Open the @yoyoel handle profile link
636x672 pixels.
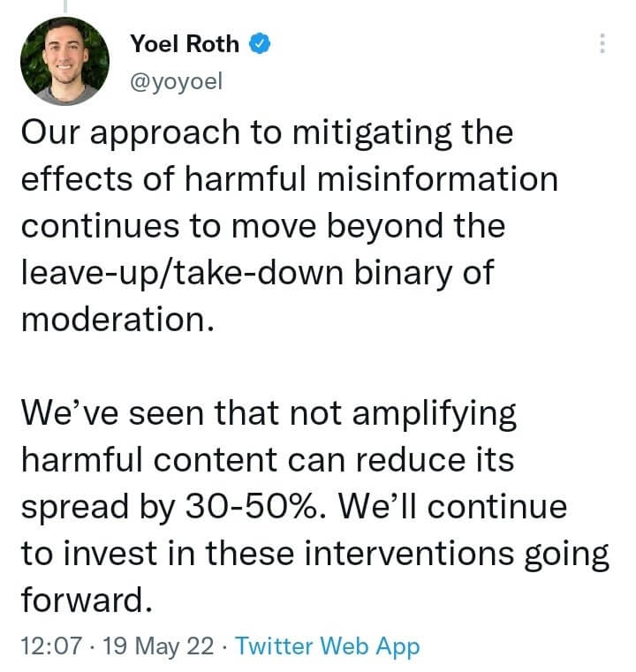click(176, 81)
